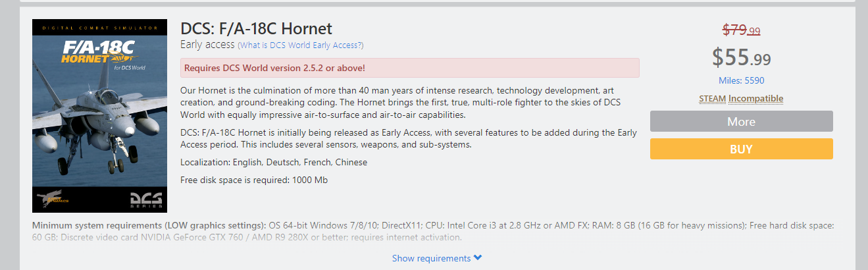Click the Free disk space required line
This screenshot has height=270, width=868.
click(254, 180)
